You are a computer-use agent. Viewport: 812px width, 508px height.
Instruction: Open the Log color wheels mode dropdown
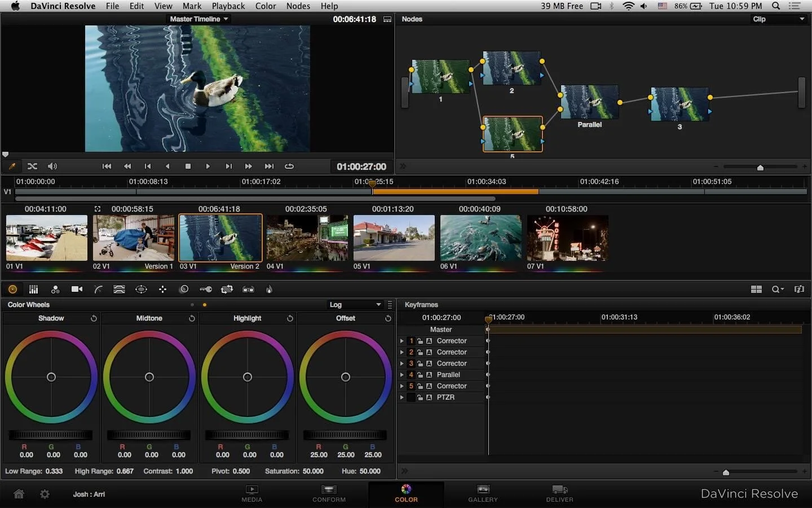pos(355,305)
